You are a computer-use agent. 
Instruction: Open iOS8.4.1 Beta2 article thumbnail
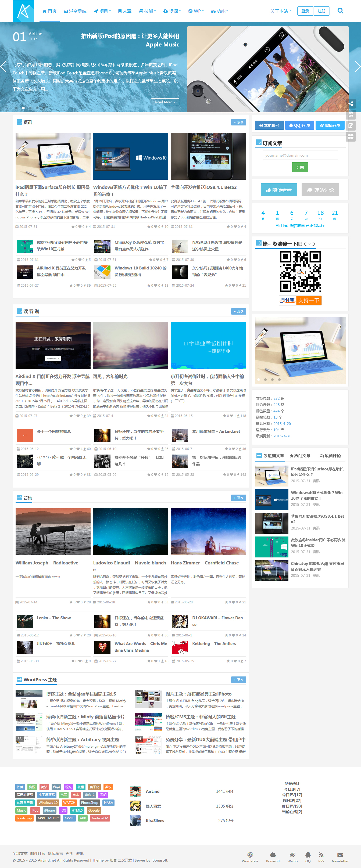(x=208, y=156)
